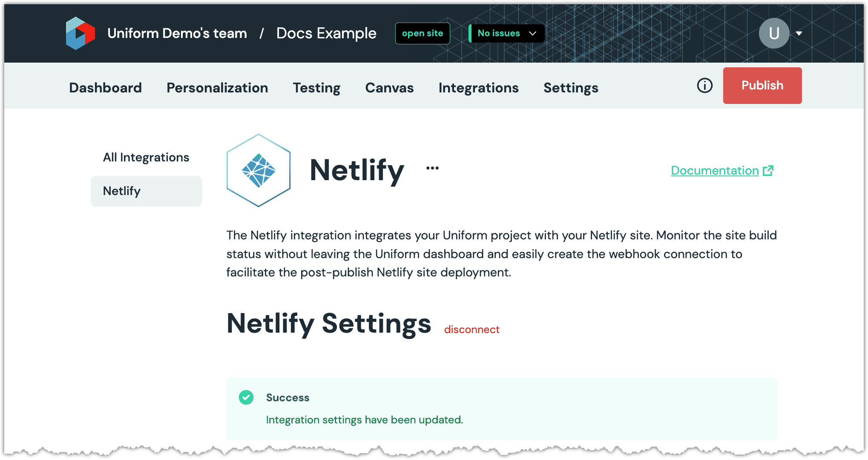
Task: Click the success checkmark icon
Action: pyautogui.click(x=245, y=397)
